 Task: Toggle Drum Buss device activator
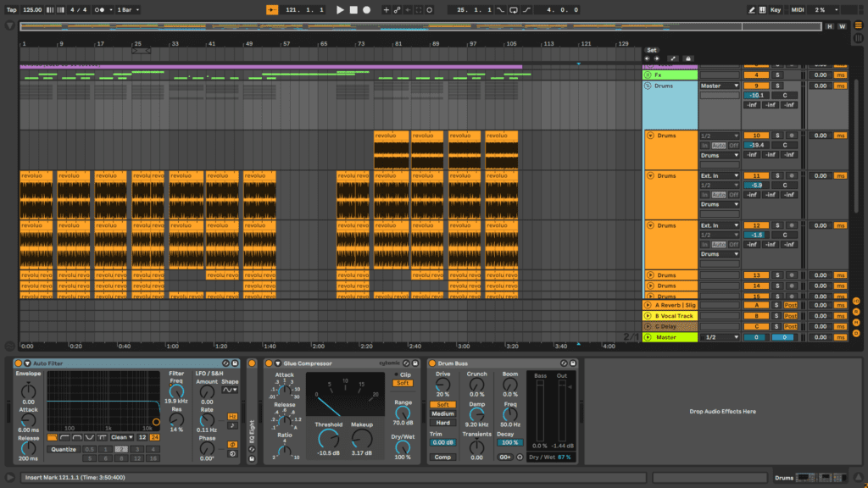432,363
